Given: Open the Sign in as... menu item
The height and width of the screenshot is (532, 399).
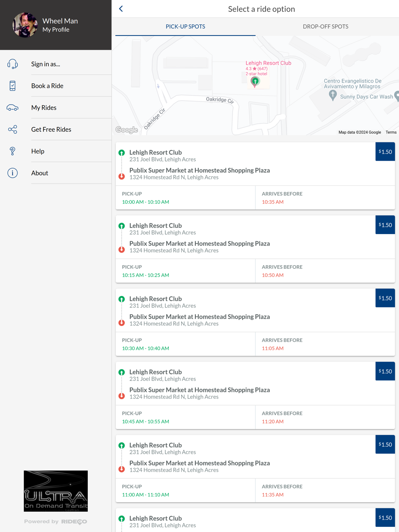Looking at the screenshot, I should [x=56, y=64].
